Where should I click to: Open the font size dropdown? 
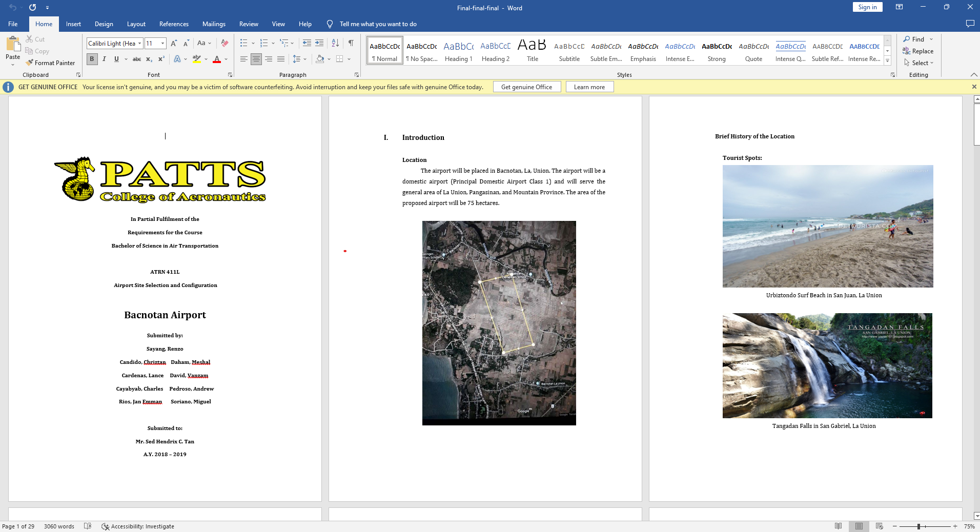(x=162, y=44)
